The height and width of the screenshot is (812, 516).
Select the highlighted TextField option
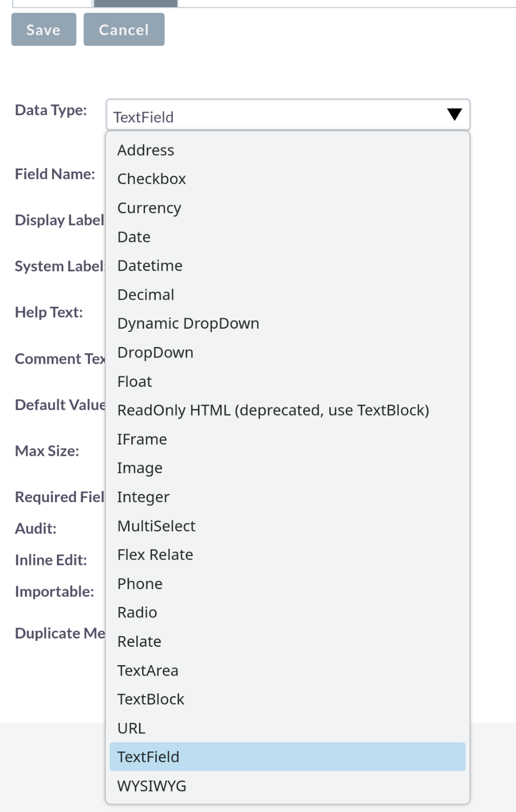click(x=287, y=757)
